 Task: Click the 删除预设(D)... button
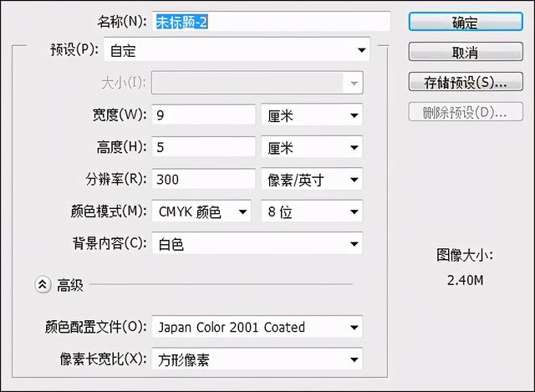466,112
